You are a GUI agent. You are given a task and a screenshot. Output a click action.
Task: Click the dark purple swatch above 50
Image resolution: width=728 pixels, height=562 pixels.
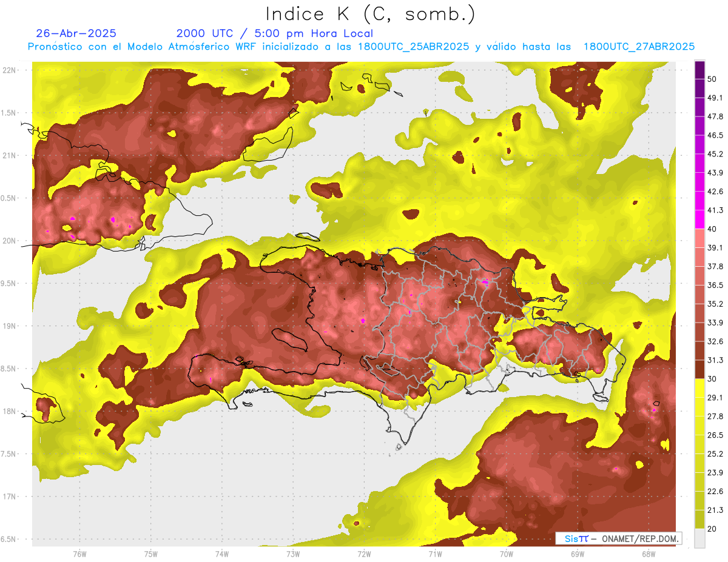coord(699,70)
